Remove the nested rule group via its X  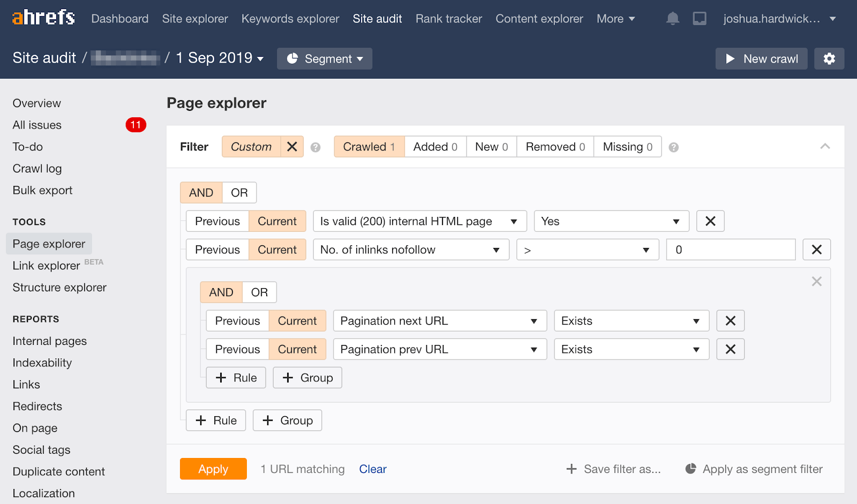click(x=816, y=281)
